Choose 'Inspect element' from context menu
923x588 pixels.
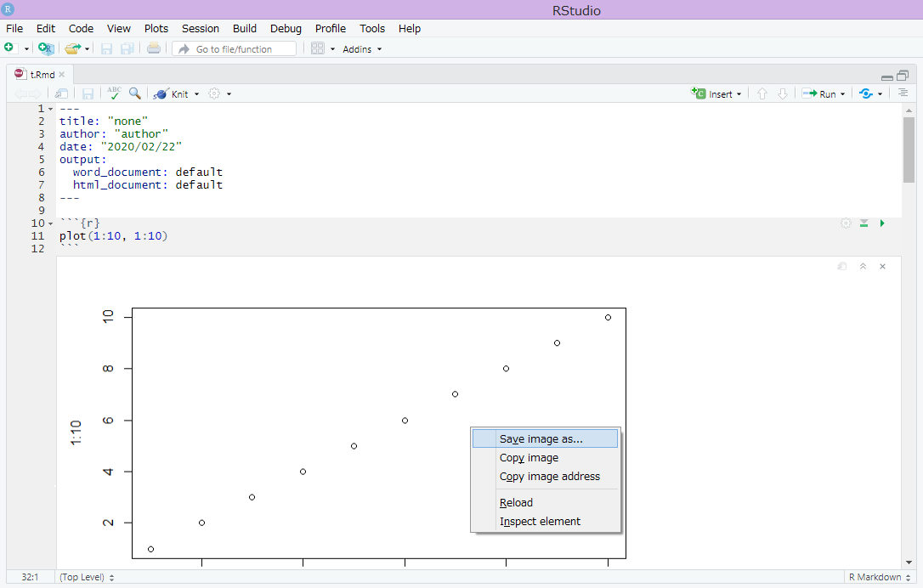545,522
